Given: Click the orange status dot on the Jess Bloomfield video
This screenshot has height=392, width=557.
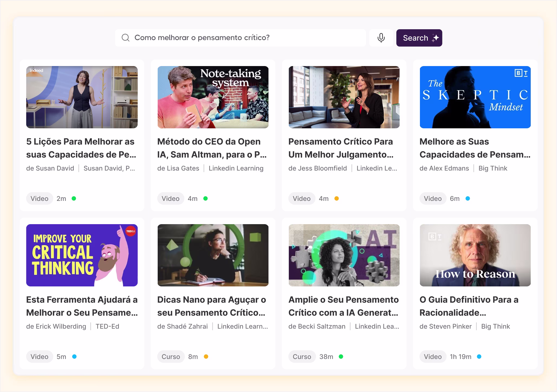Looking at the screenshot, I should pos(337,198).
